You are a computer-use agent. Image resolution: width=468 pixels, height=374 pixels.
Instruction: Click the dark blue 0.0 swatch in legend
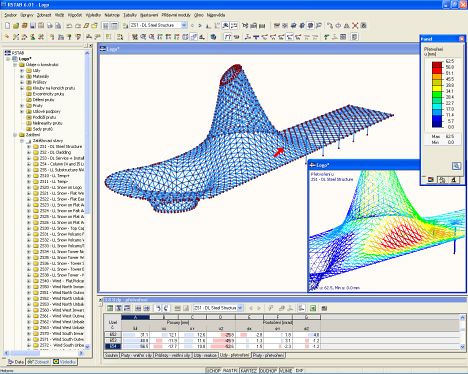click(437, 124)
